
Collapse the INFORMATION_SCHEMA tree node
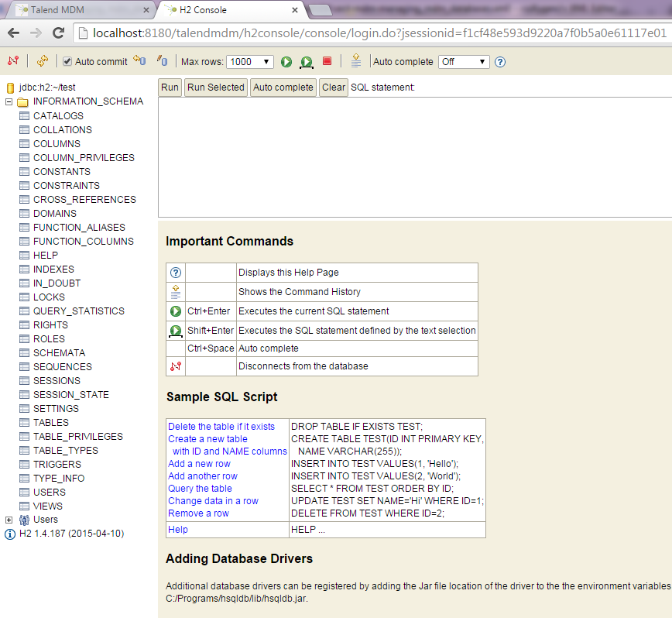(9, 102)
